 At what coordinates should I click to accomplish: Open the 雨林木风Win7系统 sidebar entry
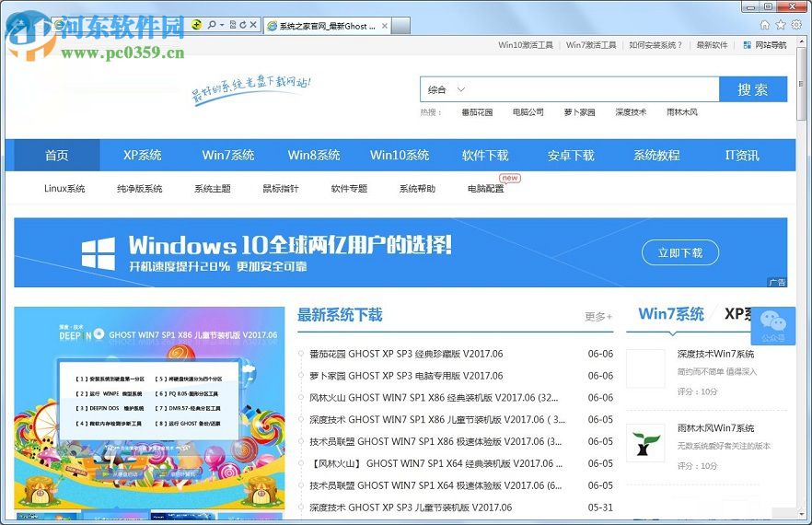(x=715, y=428)
